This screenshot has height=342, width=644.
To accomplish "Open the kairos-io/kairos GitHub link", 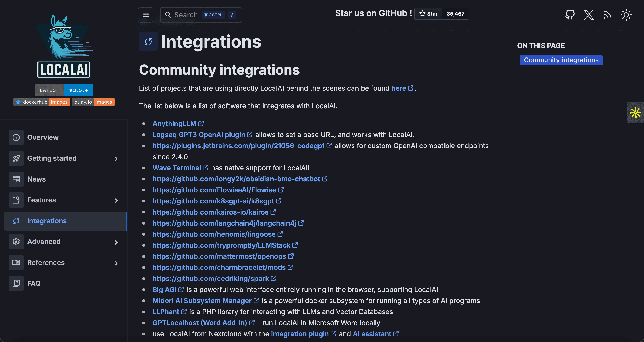I will (210, 212).
